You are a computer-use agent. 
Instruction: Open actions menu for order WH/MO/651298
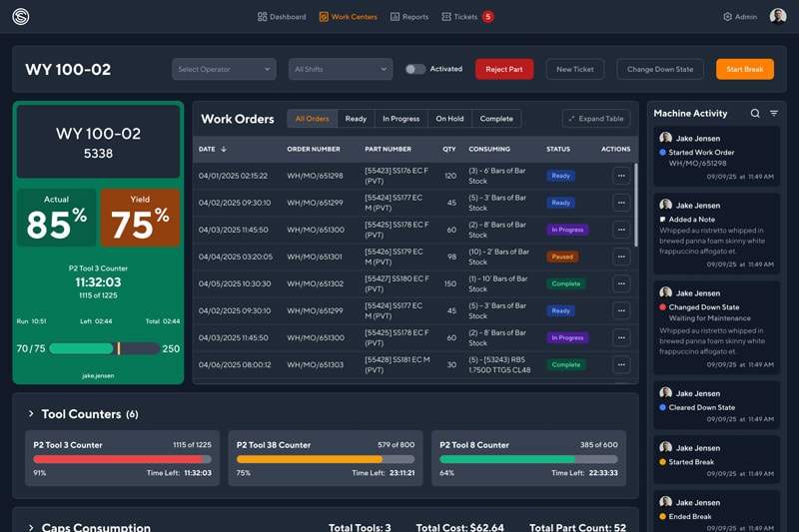point(621,176)
